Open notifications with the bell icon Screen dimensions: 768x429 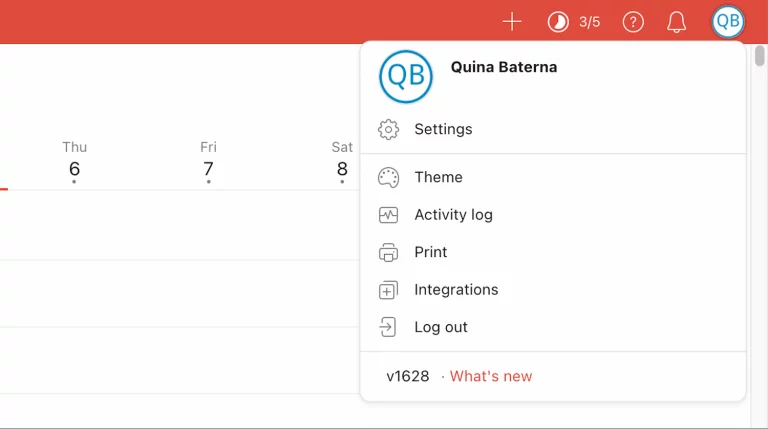pyautogui.click(x=677, y=21)
